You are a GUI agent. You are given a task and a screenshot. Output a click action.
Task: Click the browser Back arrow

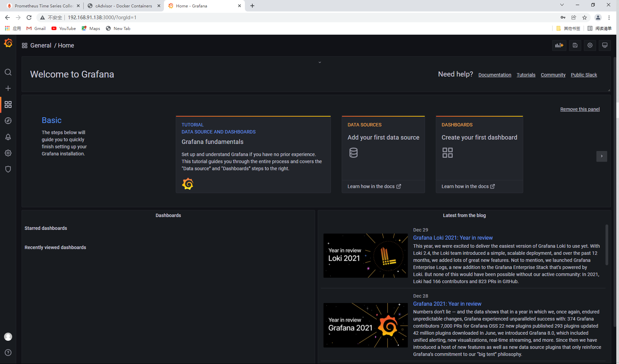pyautogui.click(x=7, y=18)
